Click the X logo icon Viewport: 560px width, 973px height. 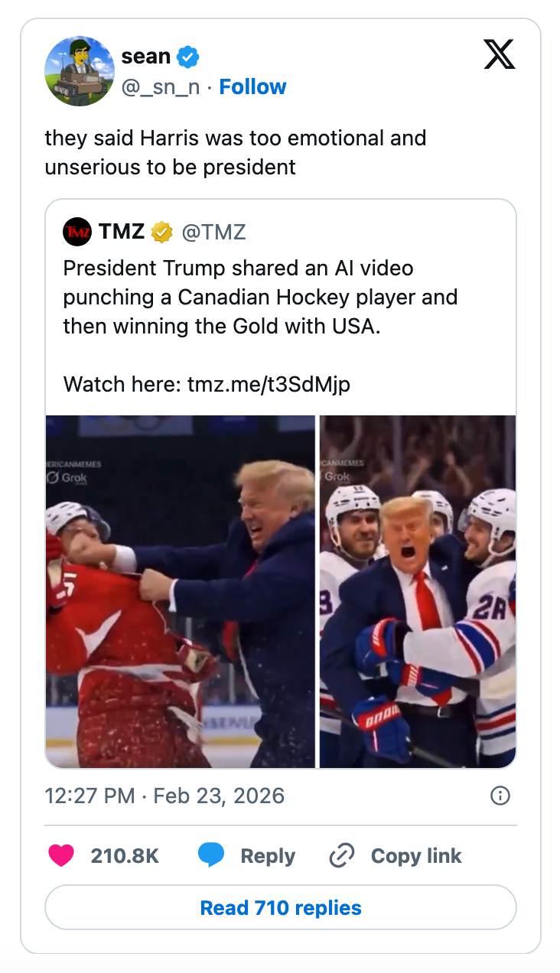click(x=500, y=55)
